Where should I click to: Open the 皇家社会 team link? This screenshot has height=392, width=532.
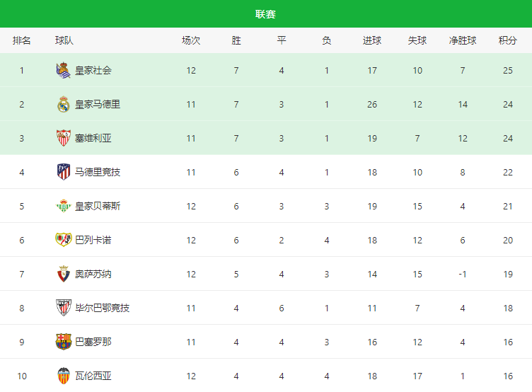click(93, 70)
